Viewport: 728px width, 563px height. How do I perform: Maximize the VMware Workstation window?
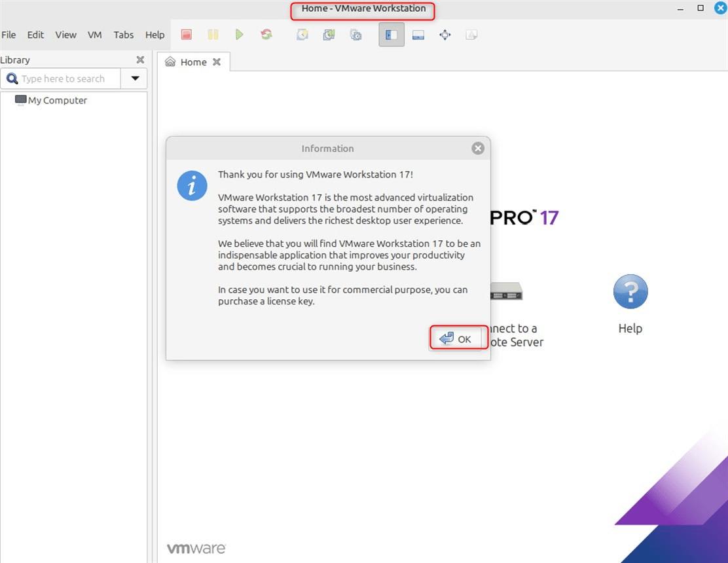pos(701,8)
